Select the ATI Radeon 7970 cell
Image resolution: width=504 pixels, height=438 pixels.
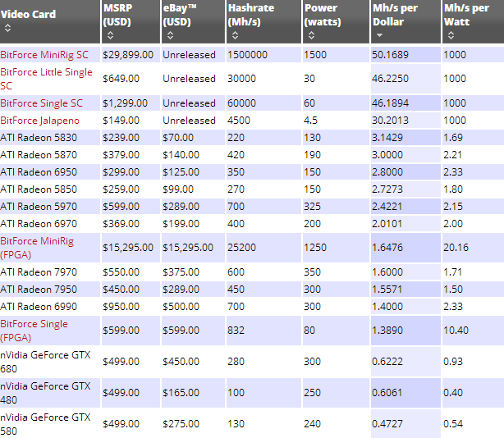[50, 272]
